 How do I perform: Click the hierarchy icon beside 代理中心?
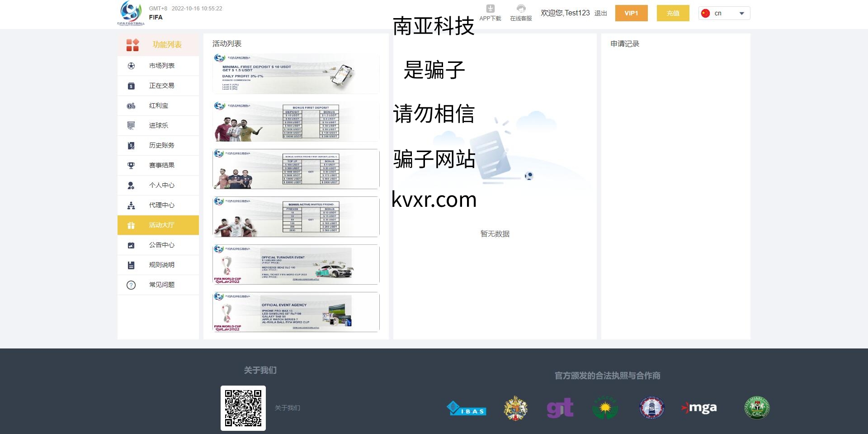point(131,205)
